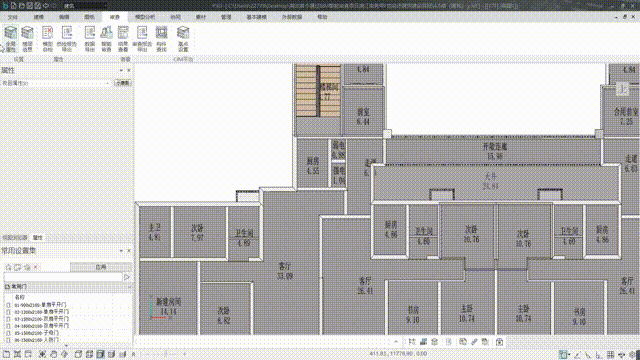The width and height of the screenshot is (640, 360).
Task: Start the 智能审查 intelligent review tool
Action: (x=107, y=39)
